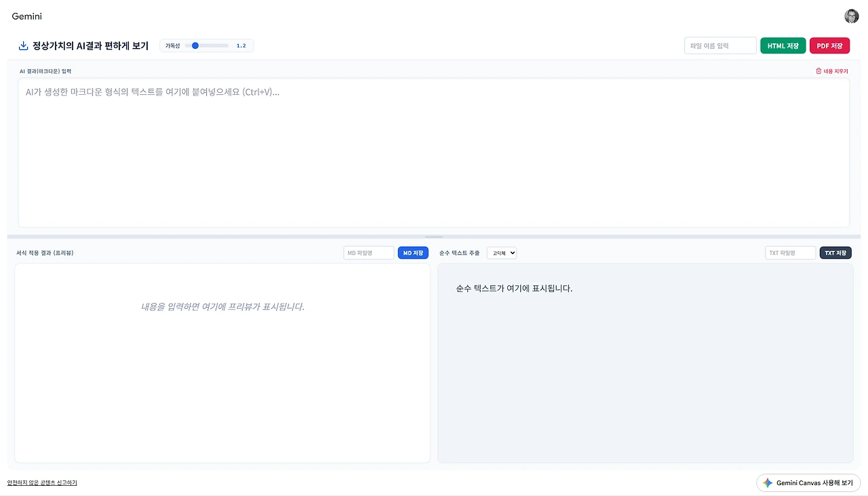Click the TXT 파일명 input field

(790, 252)
